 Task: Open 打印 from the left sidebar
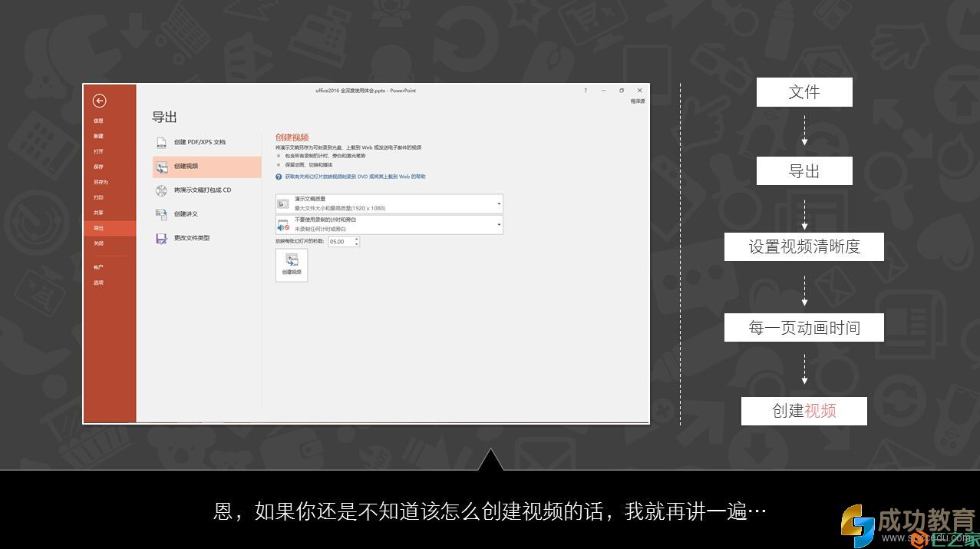coord(98,197)
